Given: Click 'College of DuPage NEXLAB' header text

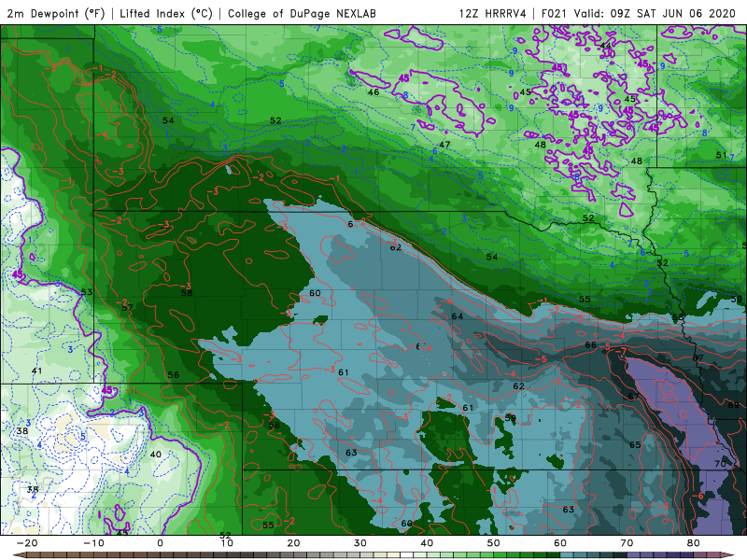Looking at the screenshot, I should [x=302, y=13].
